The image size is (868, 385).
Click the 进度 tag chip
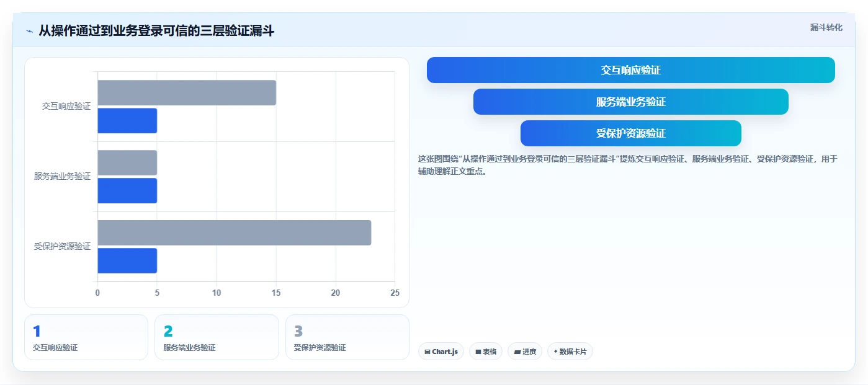(525, 352)
